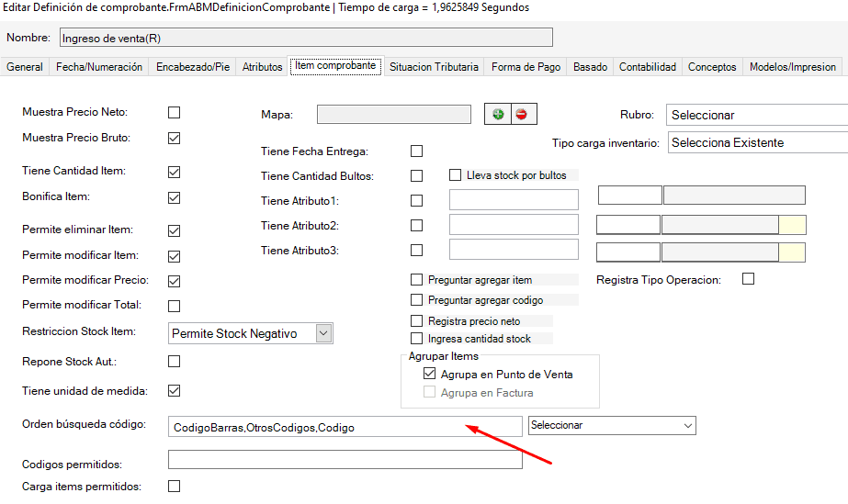
Task: Open the Situacion Tributaria tab
Action: pyautogui.click(x=434, y=67)
